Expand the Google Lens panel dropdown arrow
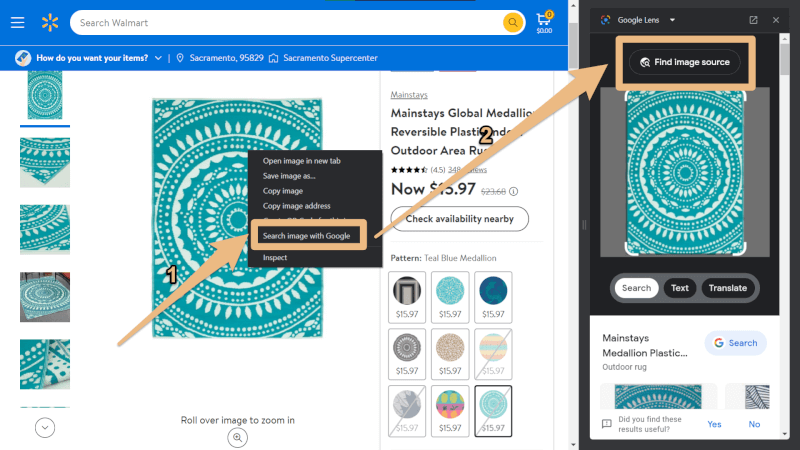The image size is (800, 450). (x=672, y=20)
